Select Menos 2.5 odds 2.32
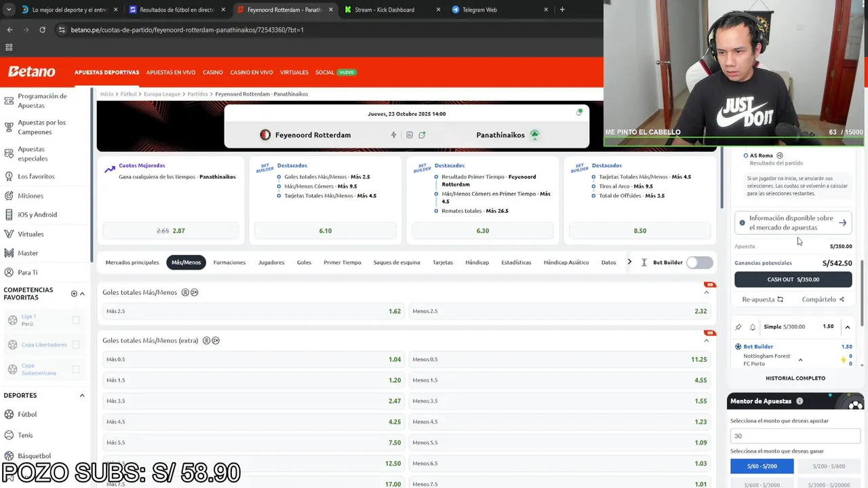Image resolution: width=868 pixels, height=488 pixels. [559, 311]
